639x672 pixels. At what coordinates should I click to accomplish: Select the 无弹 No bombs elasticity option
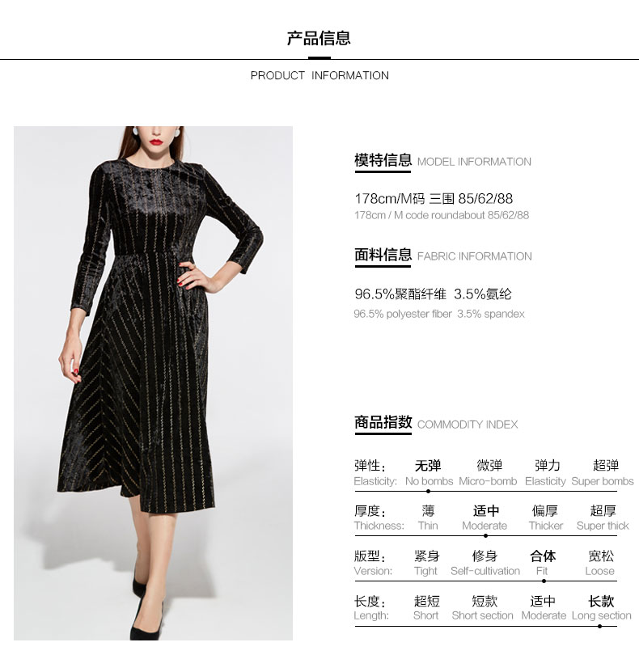point(429,473)
